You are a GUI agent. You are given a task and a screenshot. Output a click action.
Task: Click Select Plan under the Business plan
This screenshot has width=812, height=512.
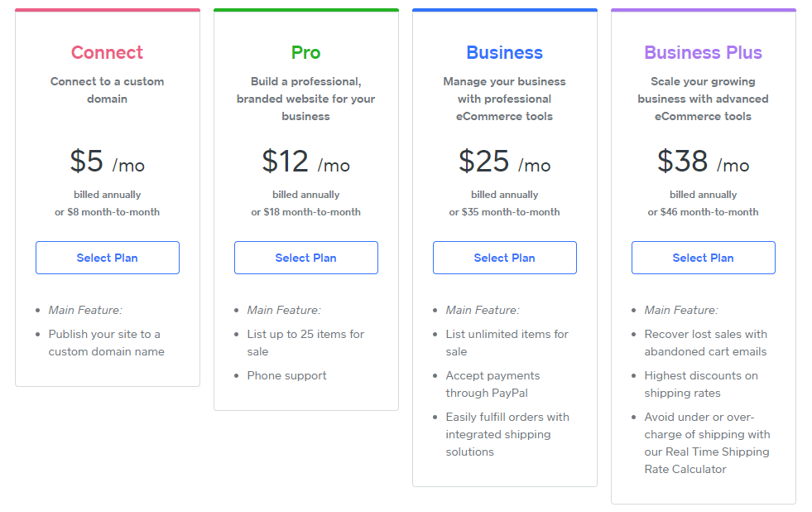(504, 258)
